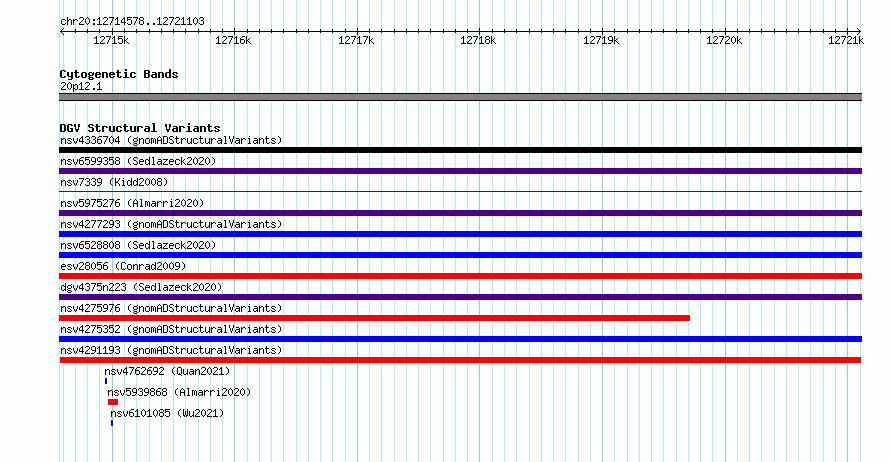The width and height of the screenshot is (890, 462).
Task: Click the 12717k ruler tick
Action: click(356, 40)
